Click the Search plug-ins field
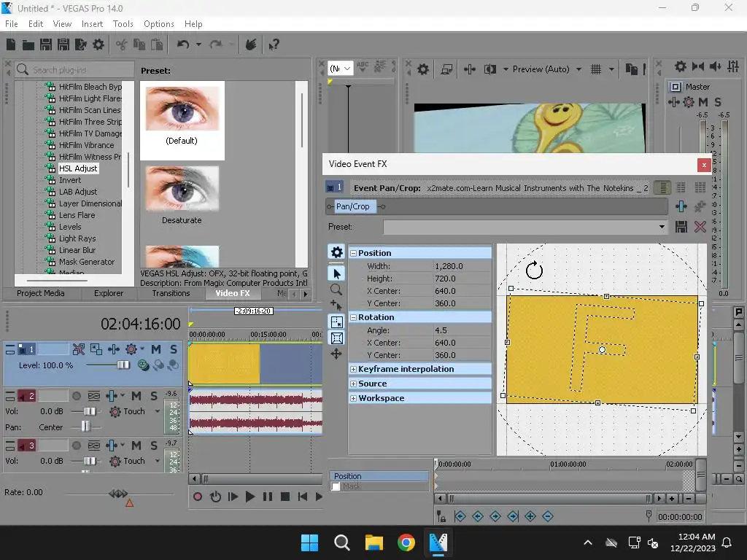The height and width of the screenshot is (560, 747). click(x=74, y=70)
